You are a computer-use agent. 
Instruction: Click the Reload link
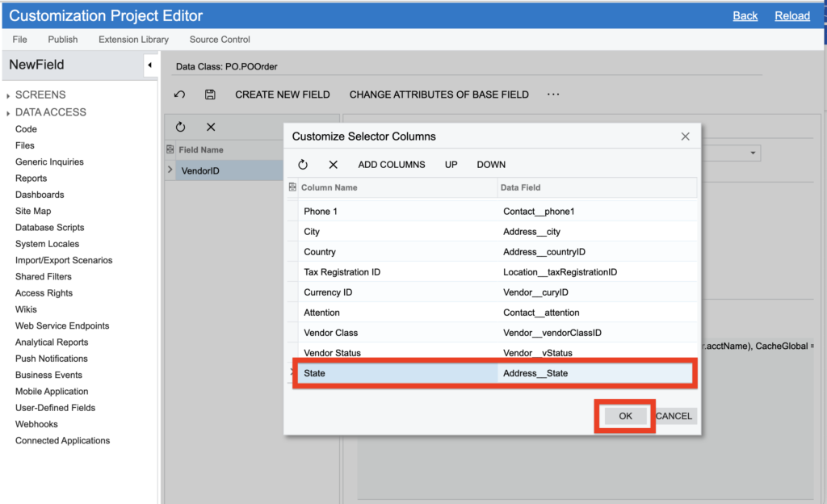coord(791,16)
